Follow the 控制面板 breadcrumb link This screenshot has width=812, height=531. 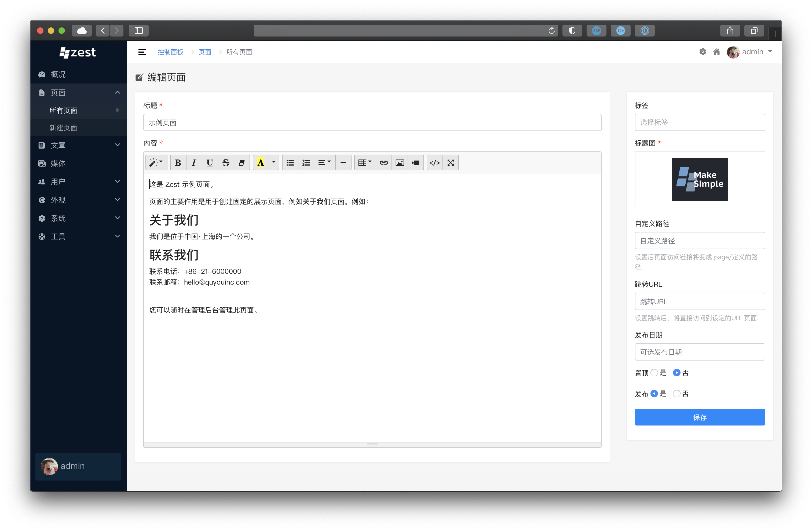[170, 52]
